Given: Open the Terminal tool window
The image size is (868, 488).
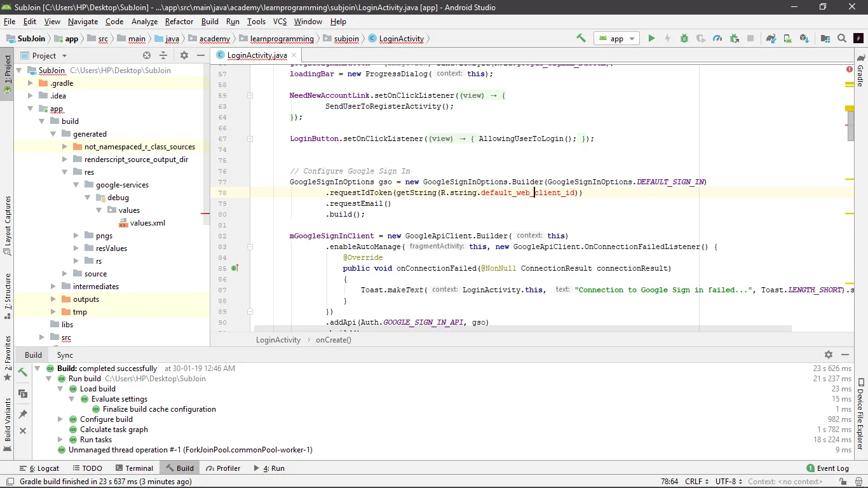Looking at the screenshot, I should [x=133, y=468].
